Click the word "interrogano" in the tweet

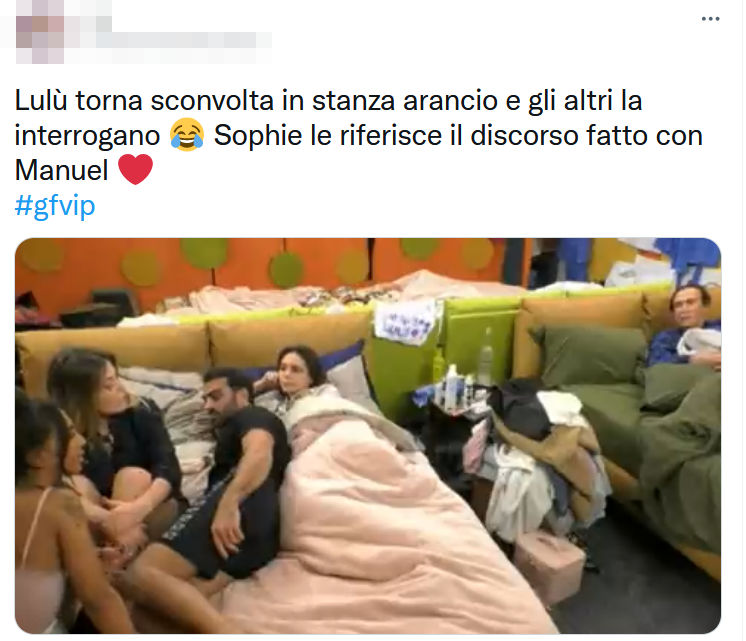pos(87,136)
